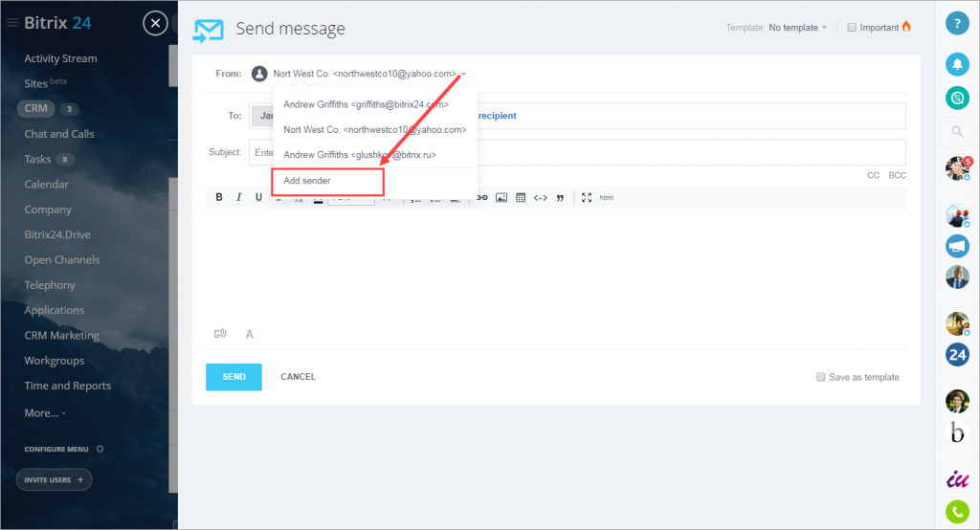Open Bitrix24.Drive
The height and width of the screenshot is (530, 980).
[x=57, y=234]
